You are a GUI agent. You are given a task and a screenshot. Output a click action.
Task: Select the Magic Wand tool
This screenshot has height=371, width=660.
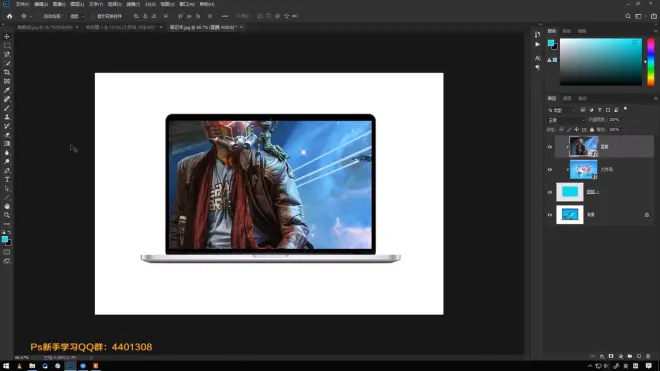click(7, 63)
